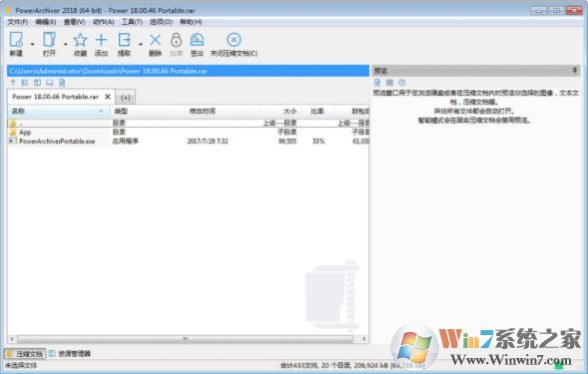Open the 工具(T) menu
Image resolution: width=588 pixels, height=374 pixels.
(132, 22)
